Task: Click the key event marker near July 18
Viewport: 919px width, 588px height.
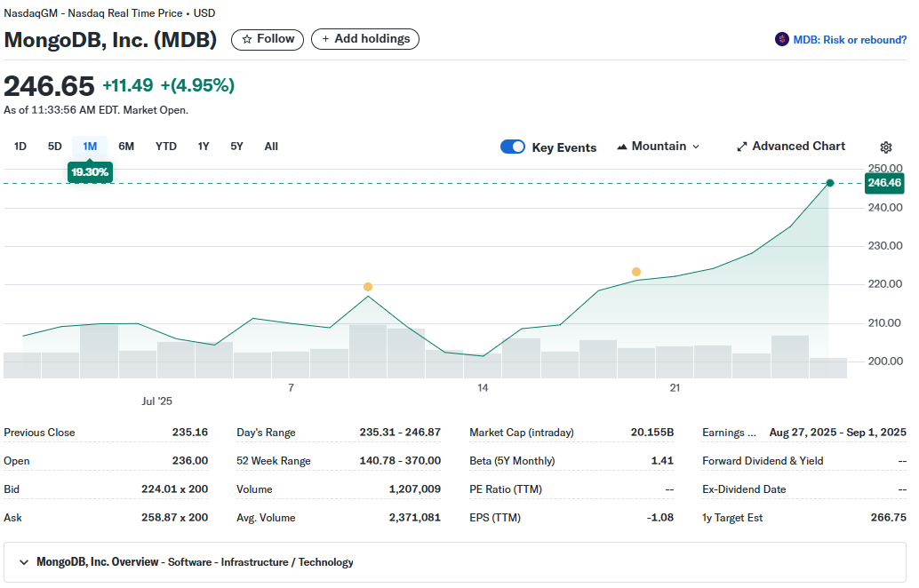Action: tap(636, 272)
